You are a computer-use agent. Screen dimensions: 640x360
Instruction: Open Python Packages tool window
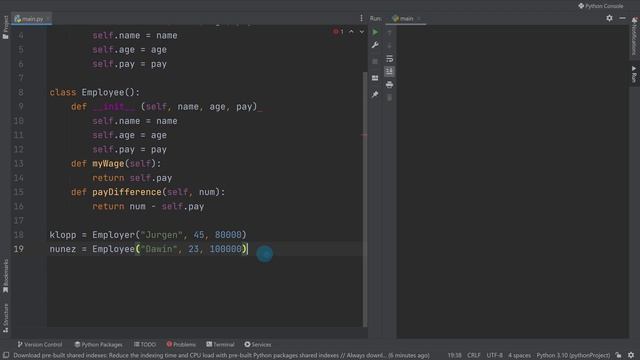(x=98, y=344)
